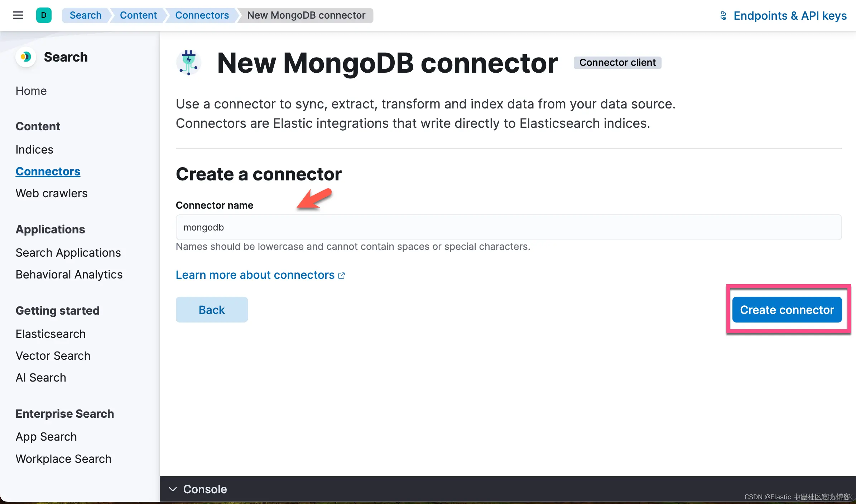The image size is (856, 504).
Task: Click New MongoDB connector breadcrumb
Action: 306,15
